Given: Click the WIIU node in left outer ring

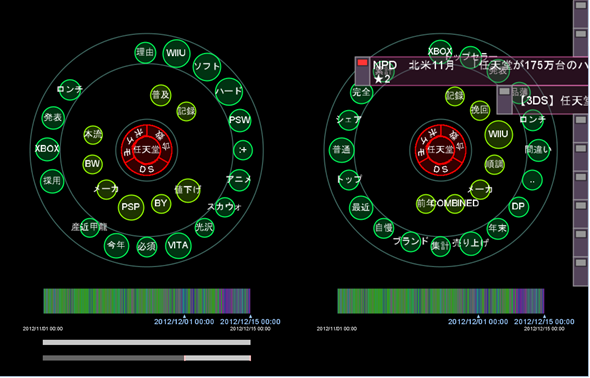Looking at the screenshot, I should coord(176,53).
